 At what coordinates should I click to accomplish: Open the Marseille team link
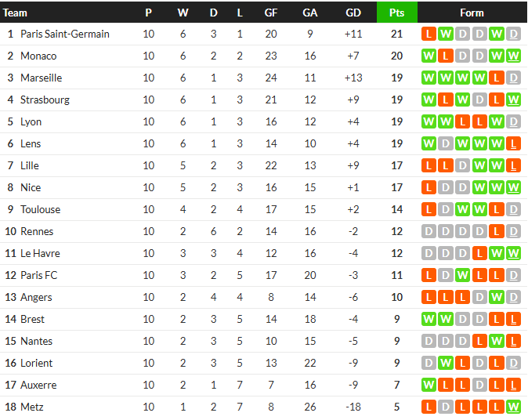point(41,78)
